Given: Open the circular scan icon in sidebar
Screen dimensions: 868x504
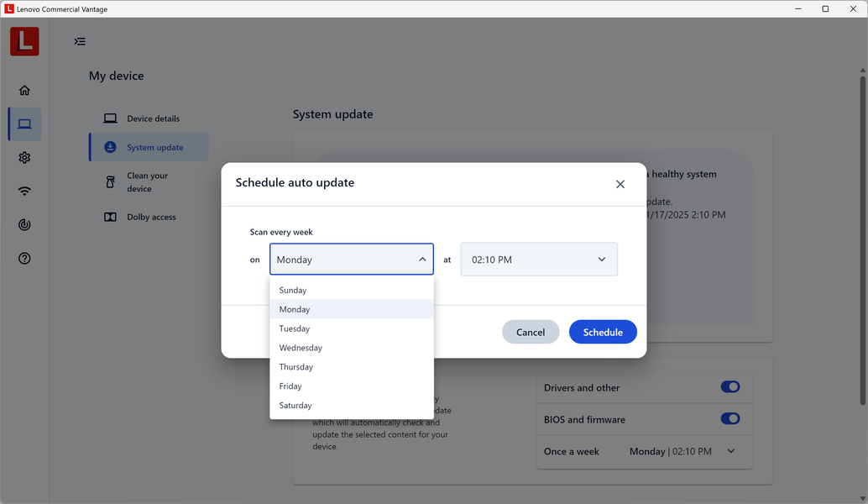Looking at the screenshot, I should point(24,224).
